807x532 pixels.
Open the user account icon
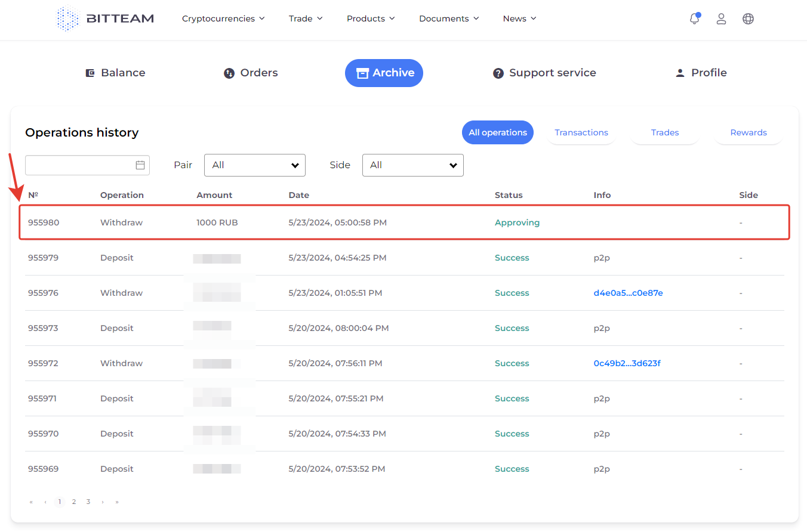(721, 18)
